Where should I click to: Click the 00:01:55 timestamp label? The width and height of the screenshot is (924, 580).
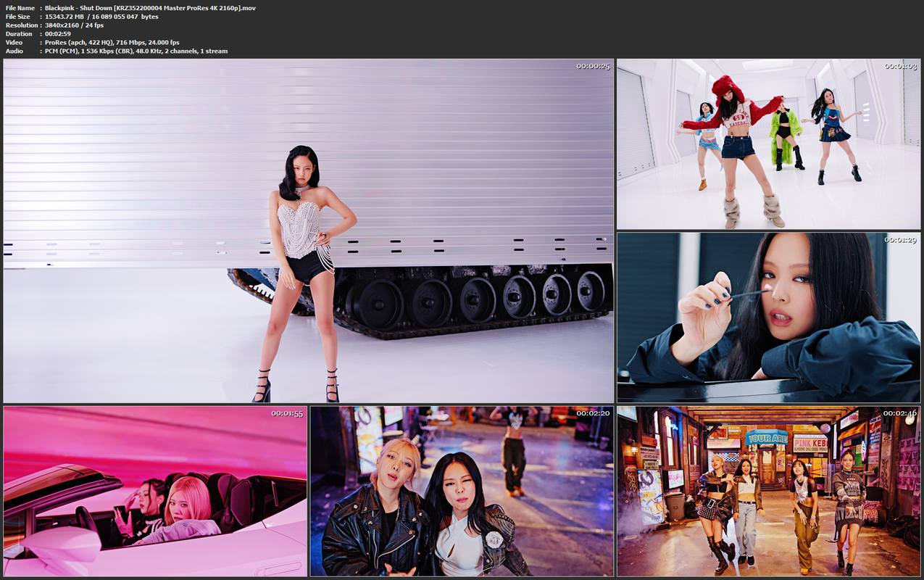(287, 413)
